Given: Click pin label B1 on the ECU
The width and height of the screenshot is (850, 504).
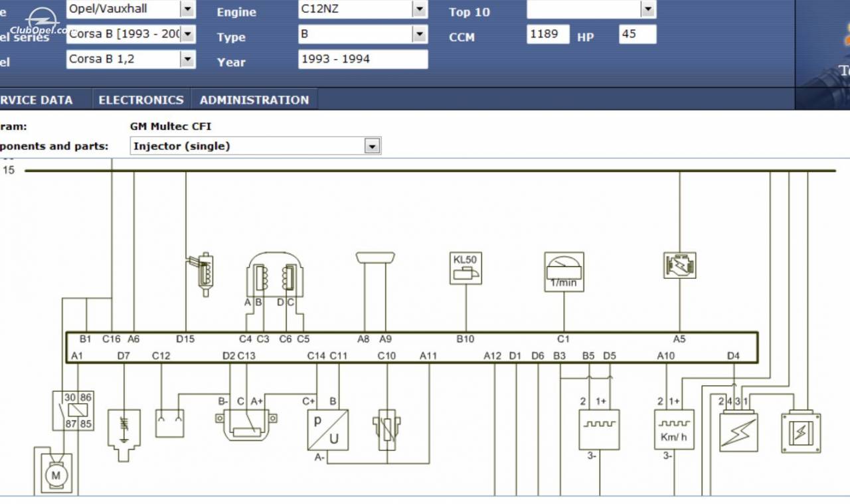Looking at the screenshot, I should (x=86, y=339).
